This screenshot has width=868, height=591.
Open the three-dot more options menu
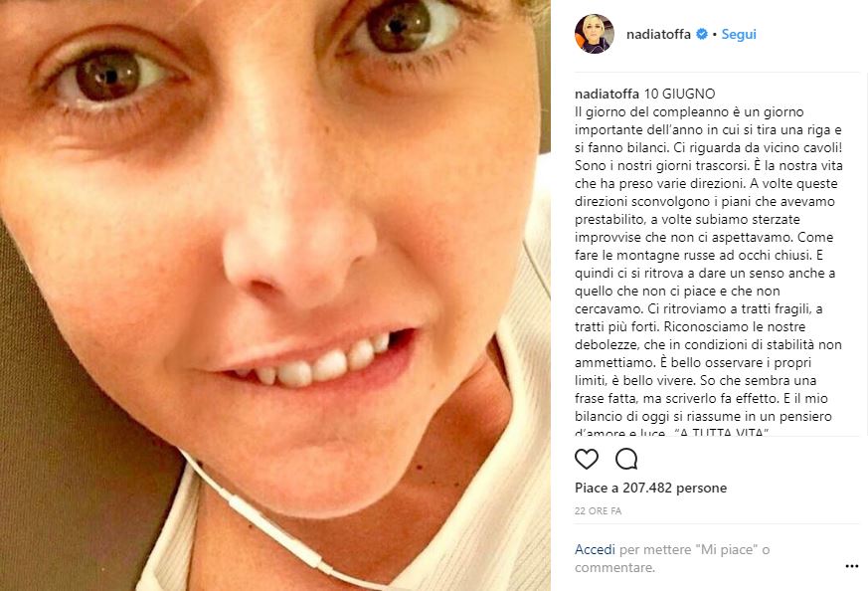pyautogui.click(x=852, y=566)
